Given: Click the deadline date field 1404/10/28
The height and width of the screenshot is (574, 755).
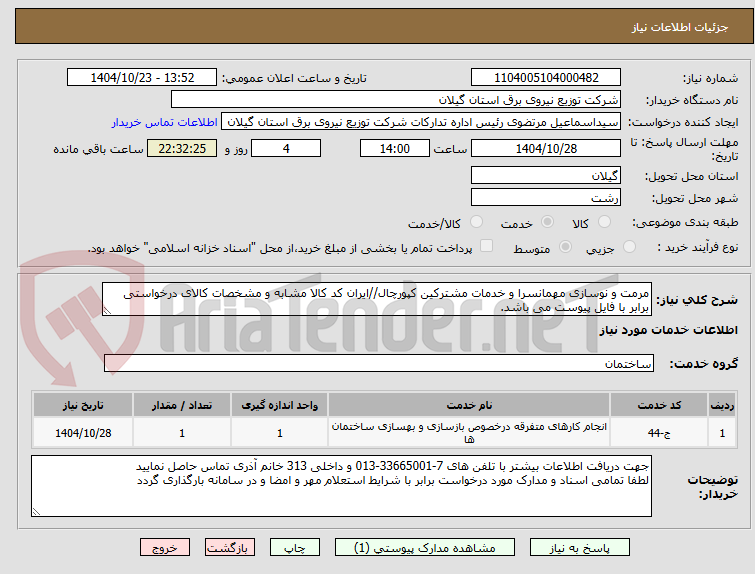Looking at the screenshot, I should pos(546,148).
